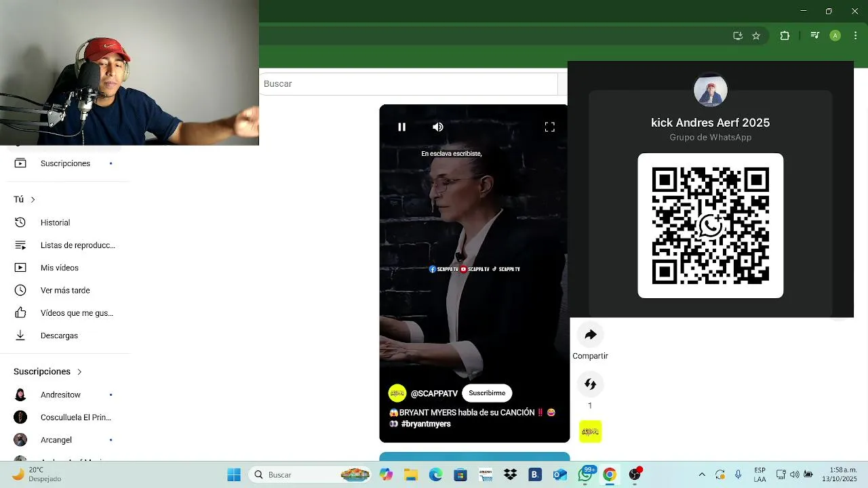Mute the Shorts video volume

tap(438, 127)
